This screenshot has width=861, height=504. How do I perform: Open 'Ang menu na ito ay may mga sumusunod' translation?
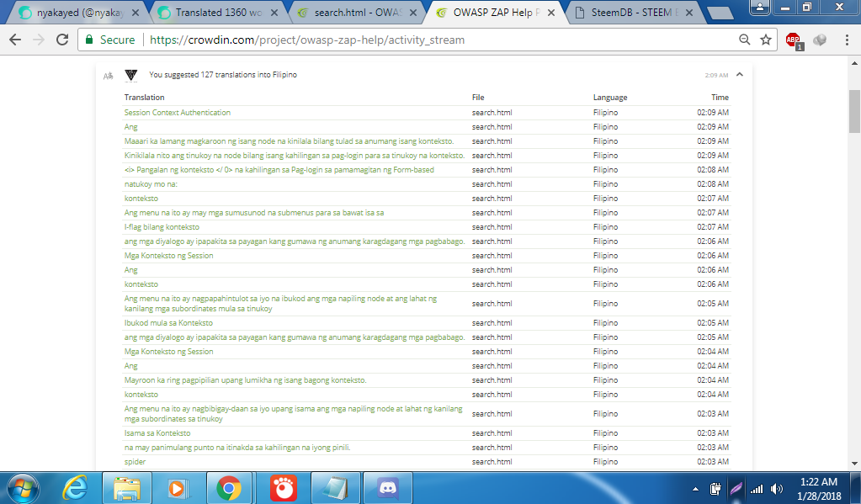[254, 213]
